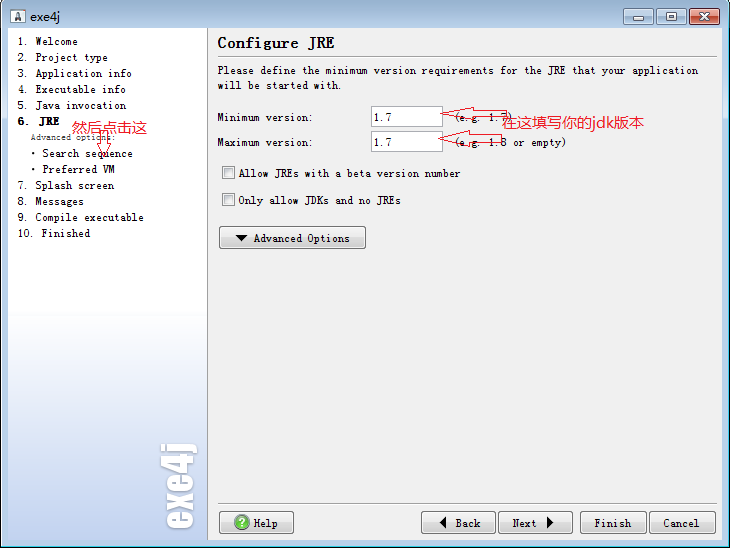Click the Back button's left arrow icon

(435, 523)
